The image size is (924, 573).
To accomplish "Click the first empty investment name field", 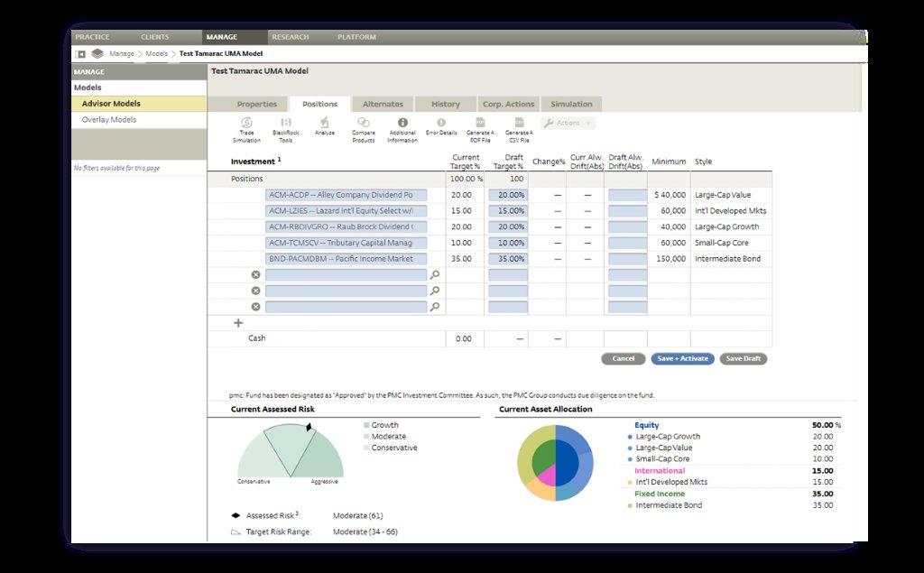I will pyautogui.click(x=346, y=274).
